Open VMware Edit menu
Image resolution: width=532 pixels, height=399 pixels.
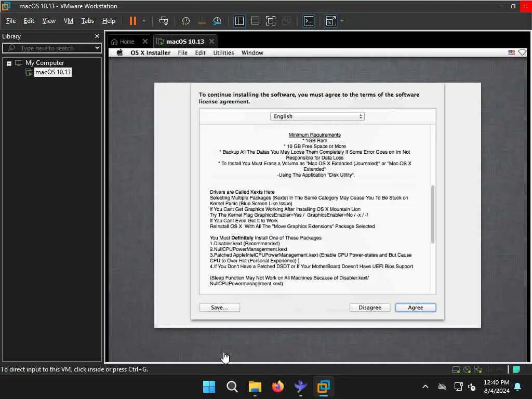pos(29,21)
